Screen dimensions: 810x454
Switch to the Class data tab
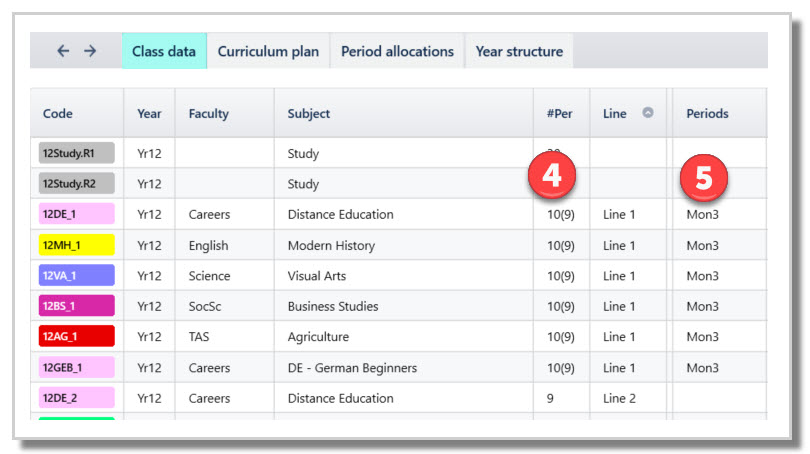[164, 51]
